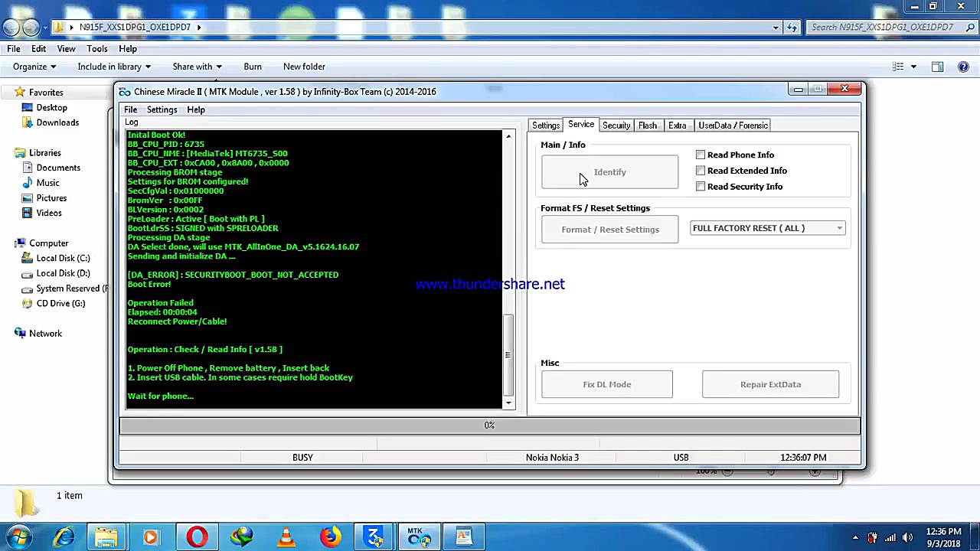980x551 pixels.
Task: Select Local Disk (D:) drive
Action: click(x=63, y=273)
